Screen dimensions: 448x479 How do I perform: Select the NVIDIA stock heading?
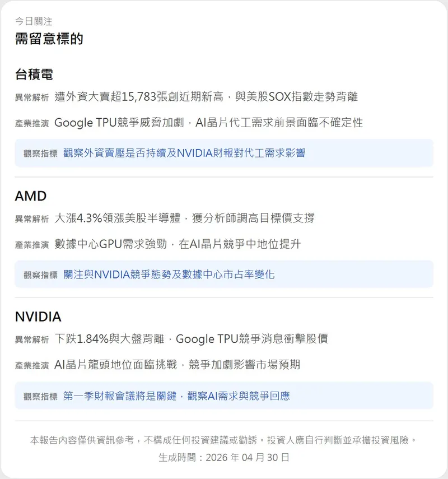(38, 317)
